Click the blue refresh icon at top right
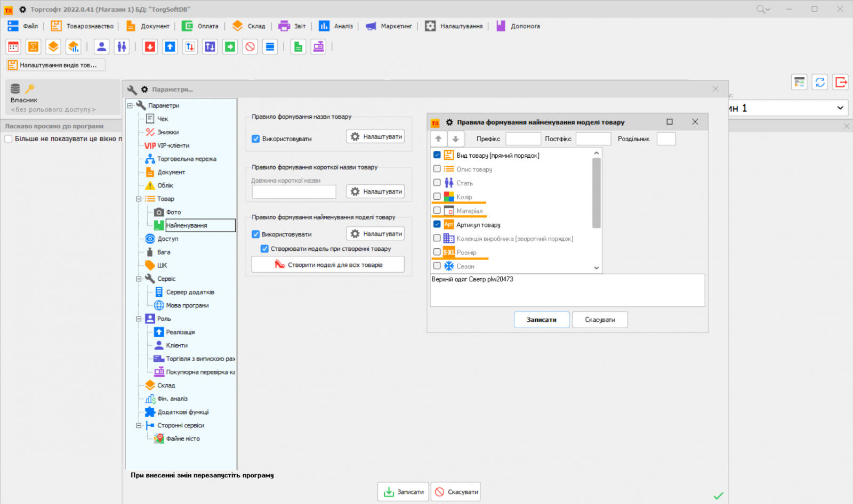Viewport: 853px width, 504px height. click(x=820, y=82)
